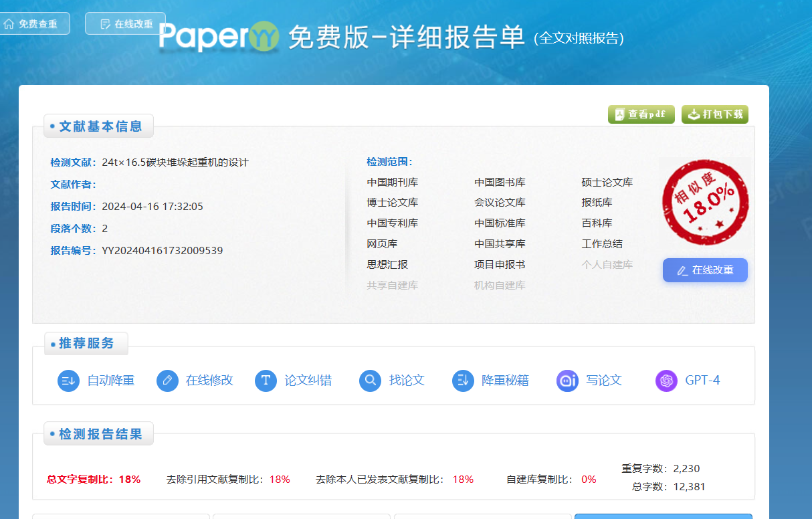
Task: Open 论文纠错 with the T icon
Action: (267, 381)
